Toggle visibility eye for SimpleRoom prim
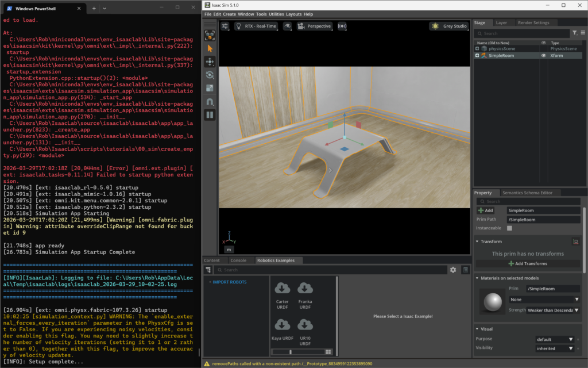588x368 pixels. pos(543,56)
